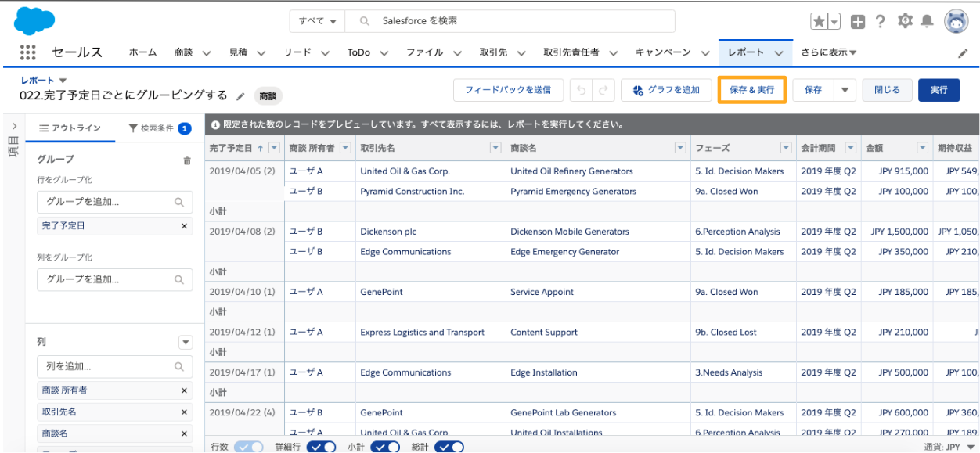Remove the 完了予定日 group with its X

coord(185,225)
